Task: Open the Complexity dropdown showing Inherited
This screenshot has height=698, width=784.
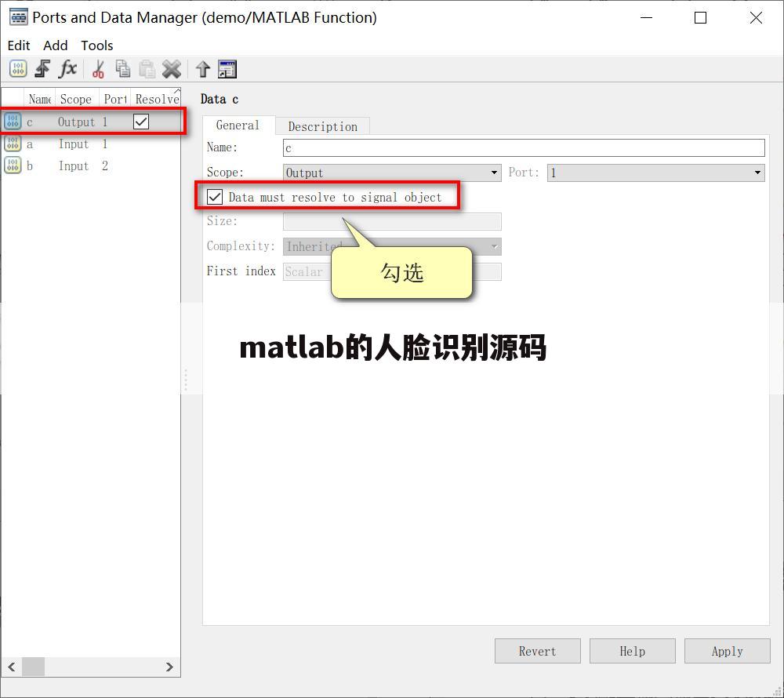Action: click(x=392, y=246)
